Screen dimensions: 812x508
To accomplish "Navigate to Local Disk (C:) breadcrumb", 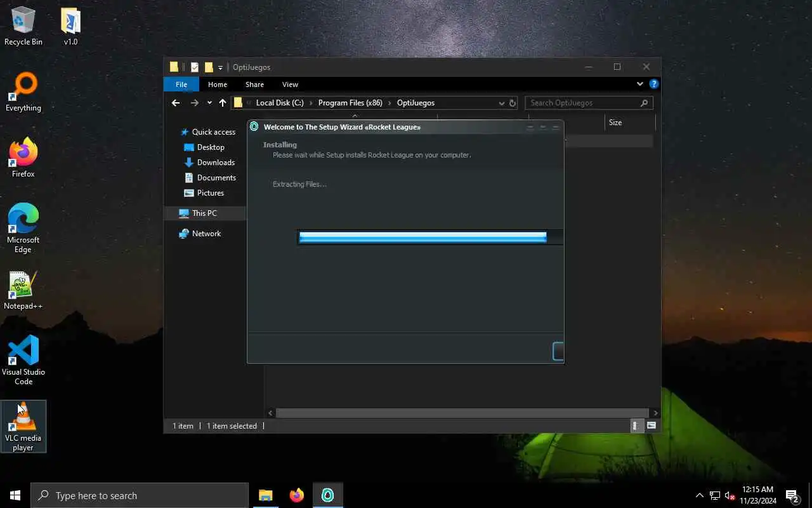I will [x=280, y=103].
